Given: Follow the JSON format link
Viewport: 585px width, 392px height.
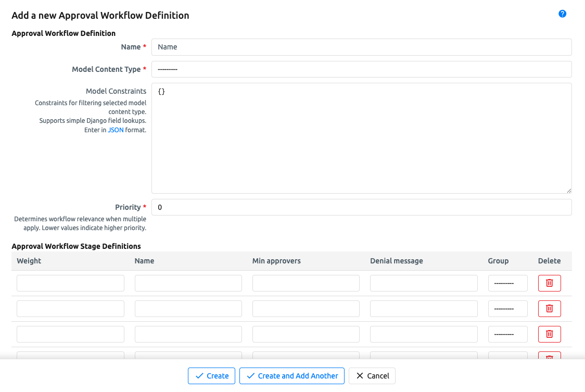Looking at the screenshot, I should [x=116, y=130].
